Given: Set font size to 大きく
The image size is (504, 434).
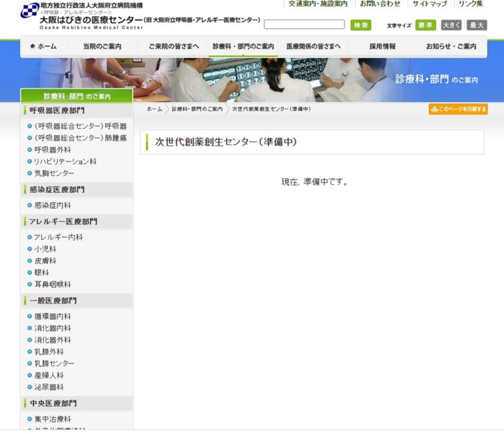Looking at the screenshot, I should coord(452,25).
